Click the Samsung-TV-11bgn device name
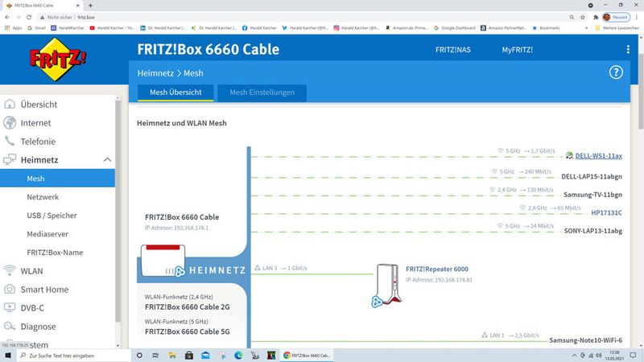The width and height of the screenshot is (644, 362). click(592, 195)
